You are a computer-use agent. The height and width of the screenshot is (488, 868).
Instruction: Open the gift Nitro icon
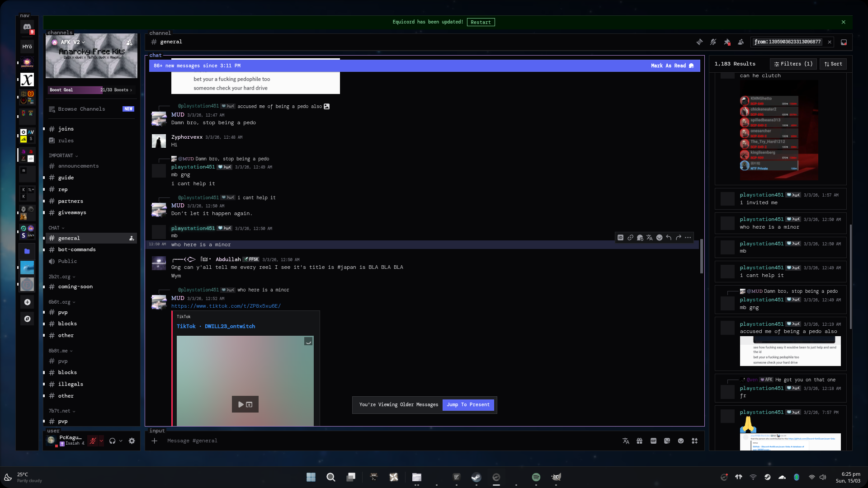point(639,441)
